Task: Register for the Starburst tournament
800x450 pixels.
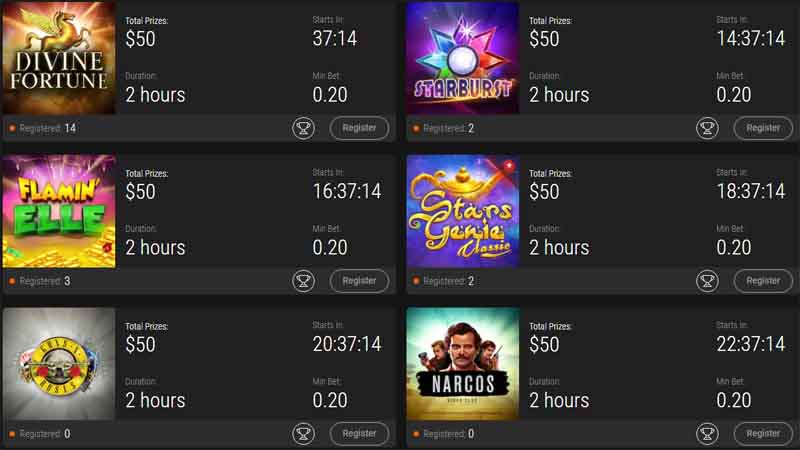Action: (763, 128)
